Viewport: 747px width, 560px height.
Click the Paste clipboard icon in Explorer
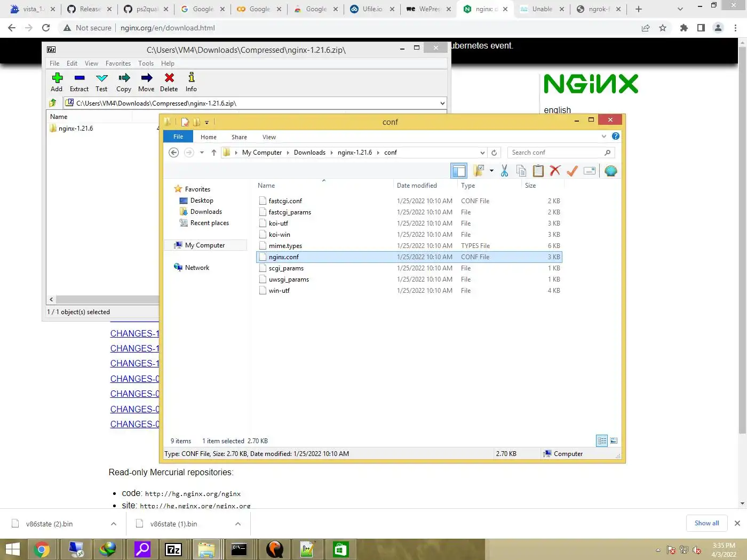click(538, 171)
